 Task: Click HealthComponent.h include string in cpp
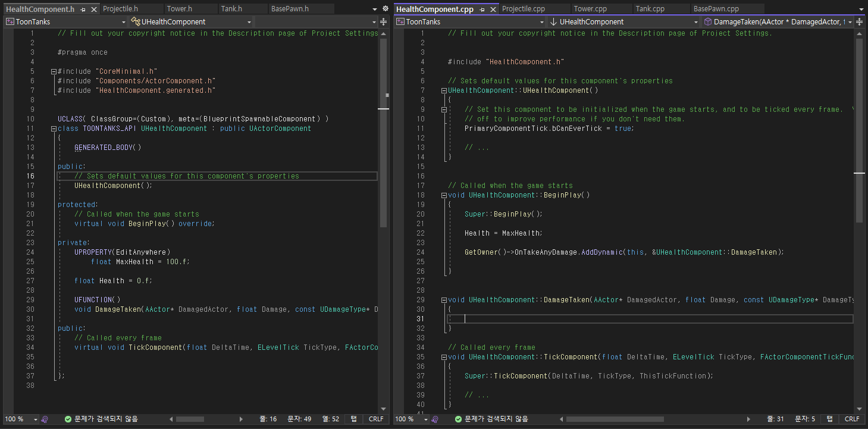point(525,62)
